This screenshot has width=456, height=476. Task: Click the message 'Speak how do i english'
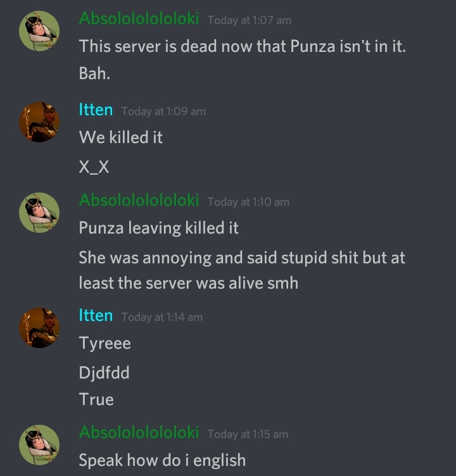(x=162, y=460)
